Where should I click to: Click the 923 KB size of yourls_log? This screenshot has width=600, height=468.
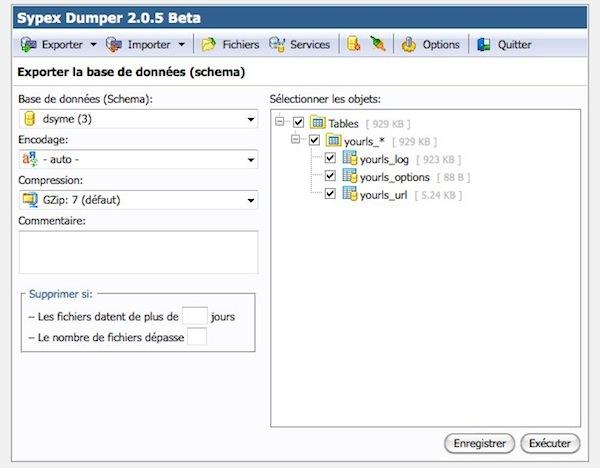tap(439, 159)
